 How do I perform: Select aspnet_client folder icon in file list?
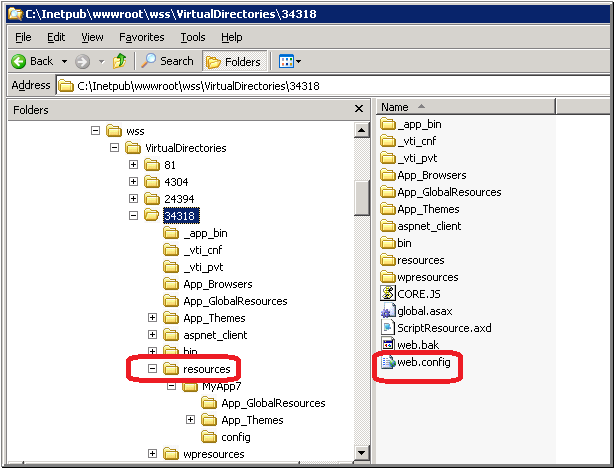(x=388, y=226)
